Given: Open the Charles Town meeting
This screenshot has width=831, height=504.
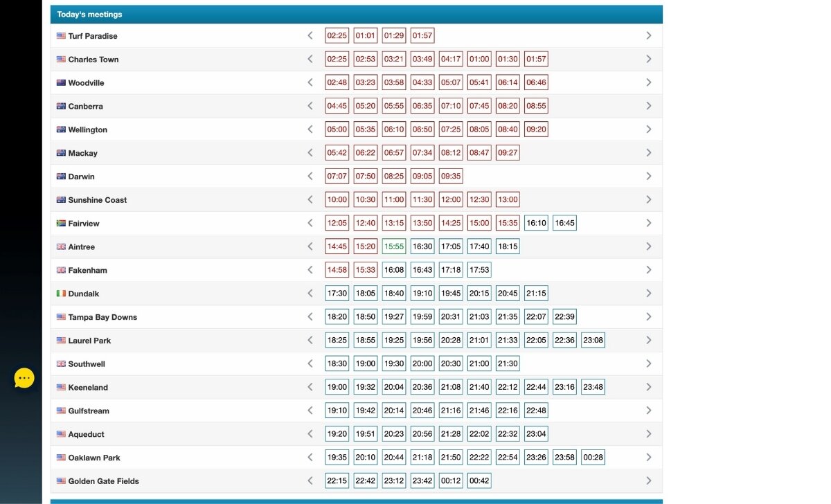Looking at the screenshot, I should point(93,60).
